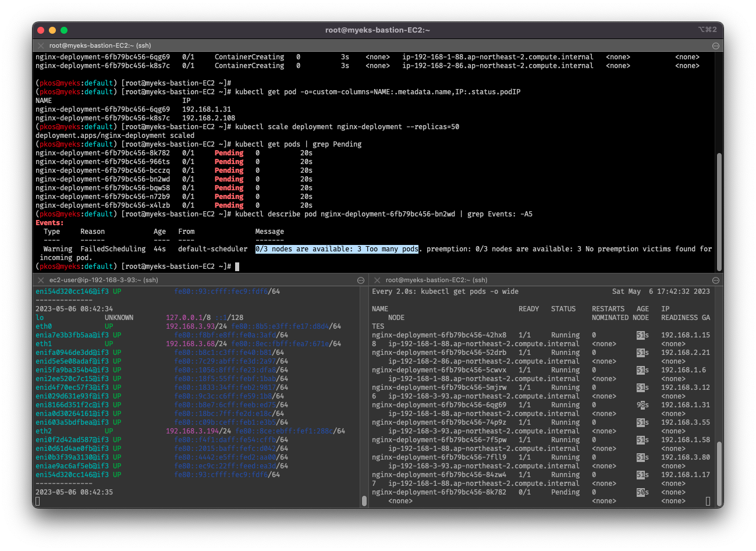
Task: Click interface eni0f2d42ad587@if3
Action: point(72,440)
